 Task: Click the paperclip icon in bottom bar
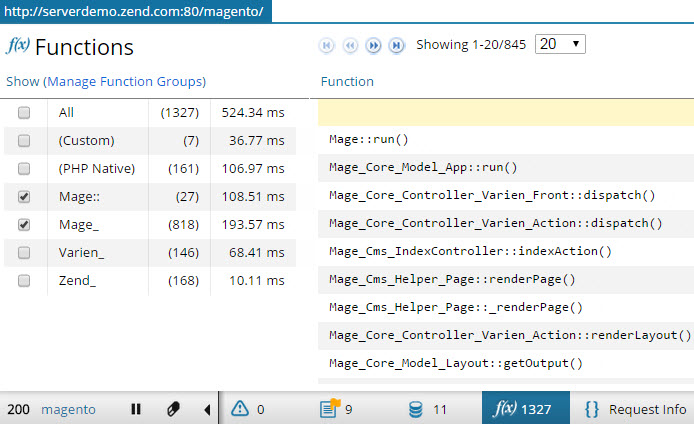pyautogui.click(x=172, y=409)
